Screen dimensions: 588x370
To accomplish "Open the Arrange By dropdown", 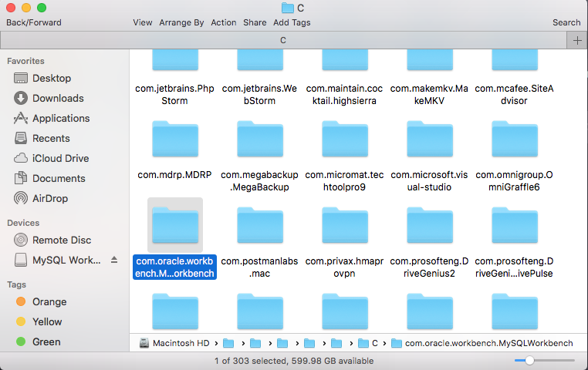I will 181,22.
